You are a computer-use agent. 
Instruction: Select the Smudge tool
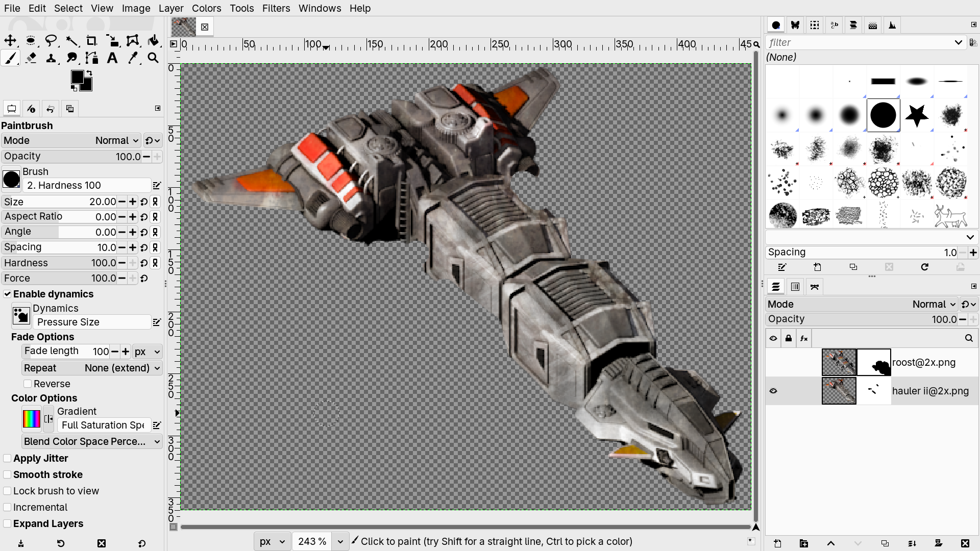72,58
